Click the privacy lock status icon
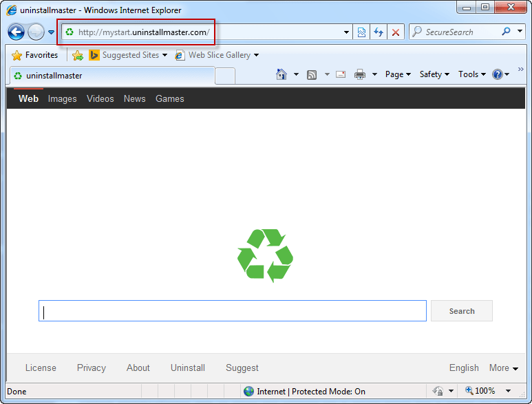 pyautogui.click(x=438, y=391)
